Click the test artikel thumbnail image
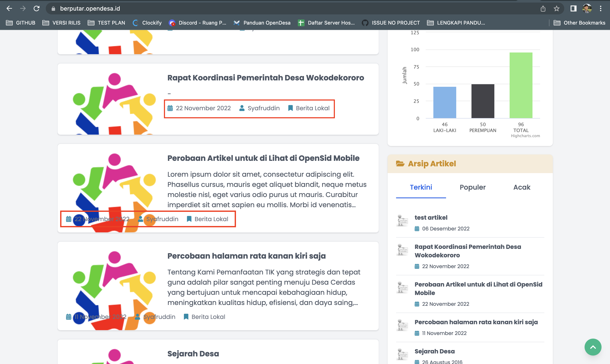The image size is (610, 364). click(402, 221)
